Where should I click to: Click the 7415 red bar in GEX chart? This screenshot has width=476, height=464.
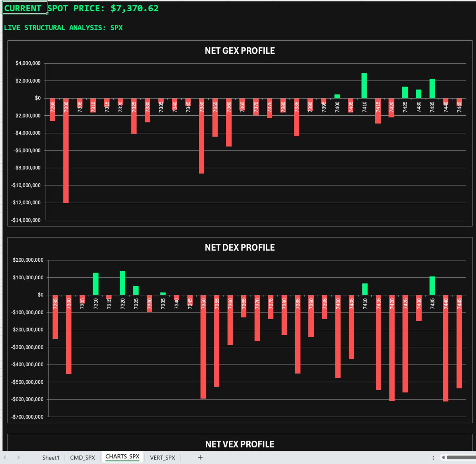pos(378,111)
